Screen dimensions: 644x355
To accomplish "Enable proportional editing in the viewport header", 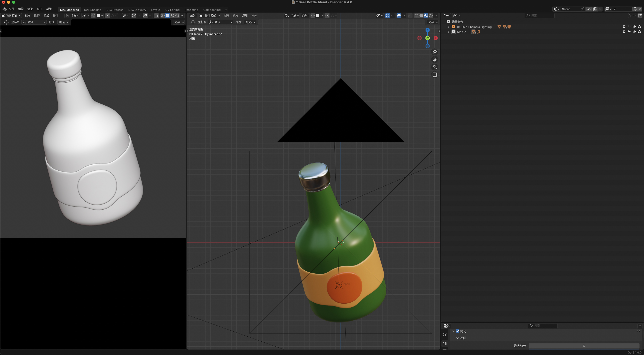I will tap(327, 16).
